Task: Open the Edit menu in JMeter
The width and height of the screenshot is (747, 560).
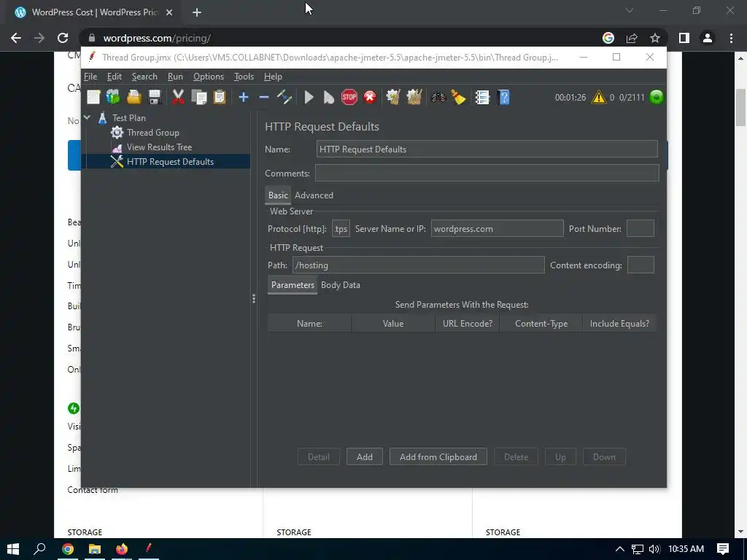Action: [x=115, y=76]
